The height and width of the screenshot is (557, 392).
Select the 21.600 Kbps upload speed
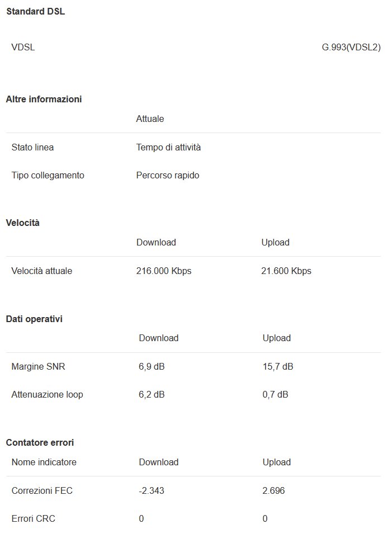tap(286, 271)
